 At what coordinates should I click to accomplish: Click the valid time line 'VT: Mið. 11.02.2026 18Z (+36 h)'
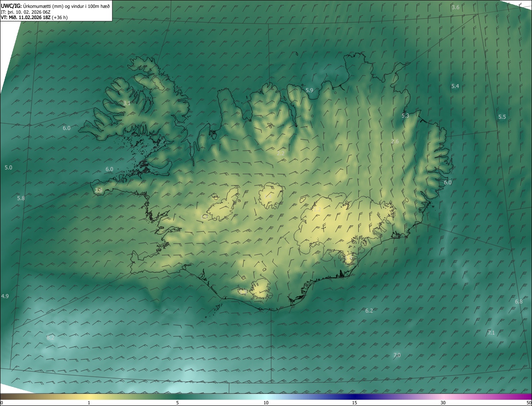click(34, 17)
